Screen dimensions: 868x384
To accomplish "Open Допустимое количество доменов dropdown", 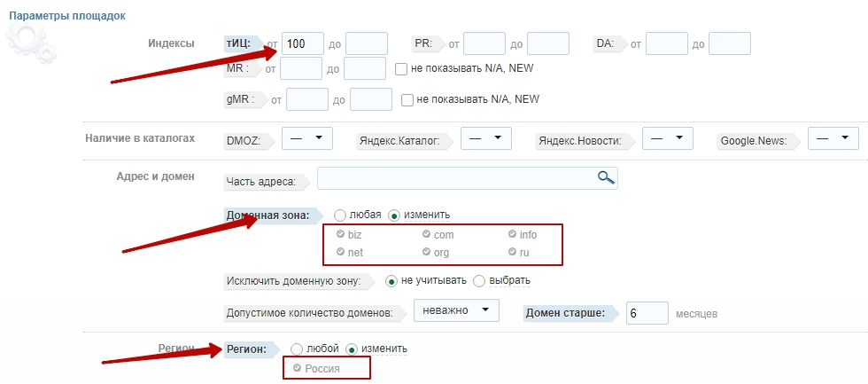I will point(456,310).
